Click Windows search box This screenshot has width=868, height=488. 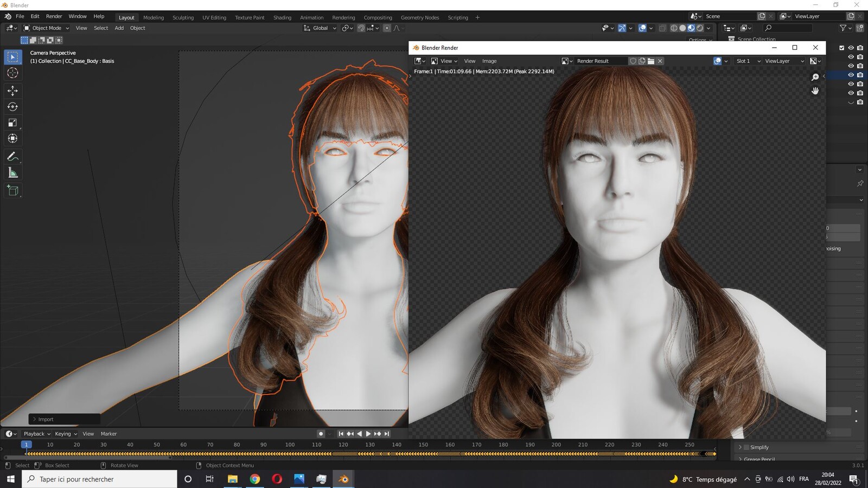tap(99, 479)
